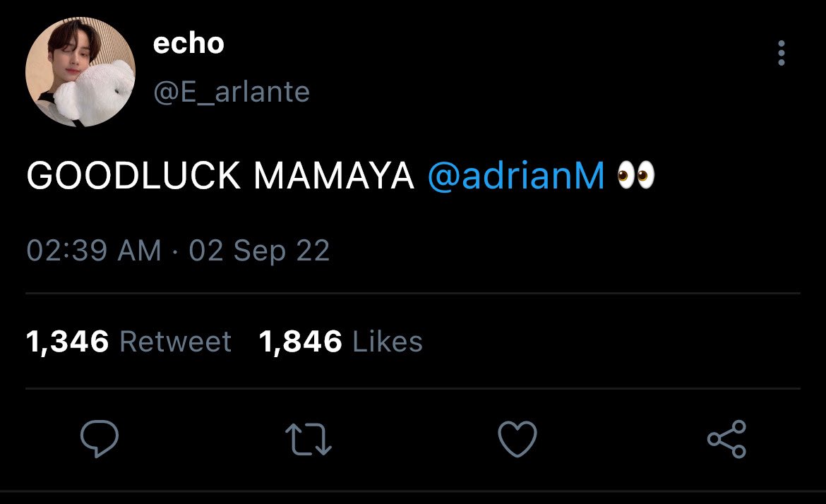826x504 pixels.
Task: View the 1,846 likes count
Action: 300,342
